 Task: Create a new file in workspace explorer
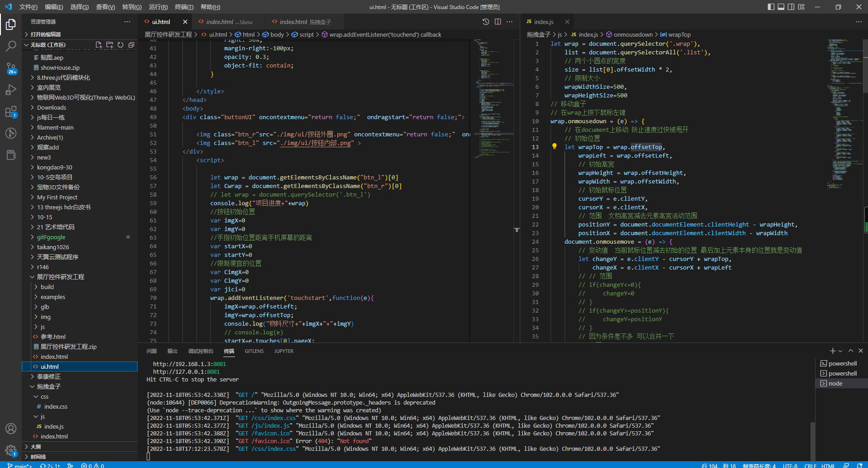coord(99,45)
